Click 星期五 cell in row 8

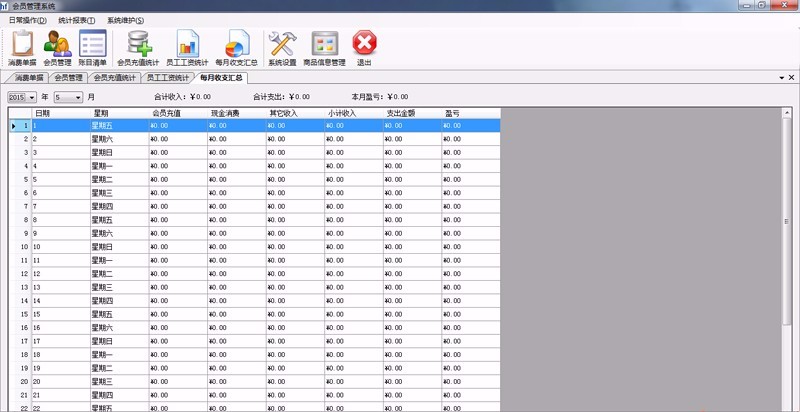point(119,220)
